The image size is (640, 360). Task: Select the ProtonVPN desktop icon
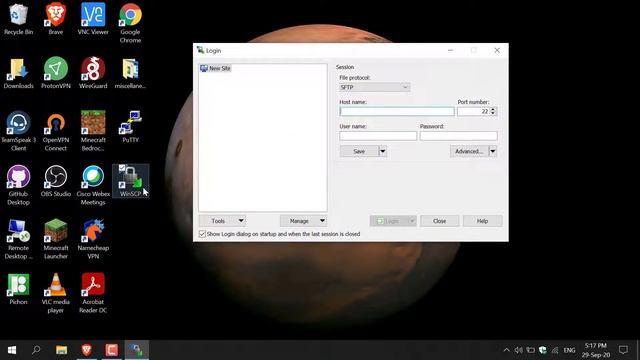(x=56, y=73)
